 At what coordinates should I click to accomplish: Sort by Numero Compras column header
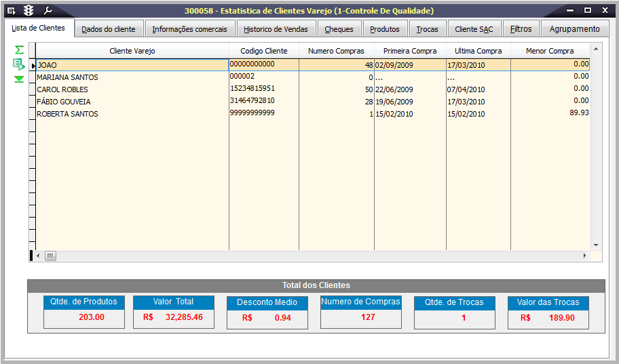coord(337,51)
